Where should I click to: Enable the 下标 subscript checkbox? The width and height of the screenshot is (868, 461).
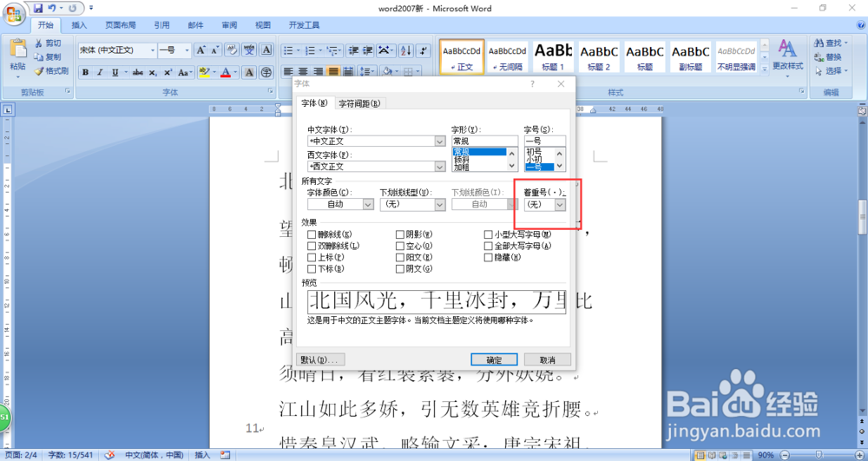click(x=312, y=269)
